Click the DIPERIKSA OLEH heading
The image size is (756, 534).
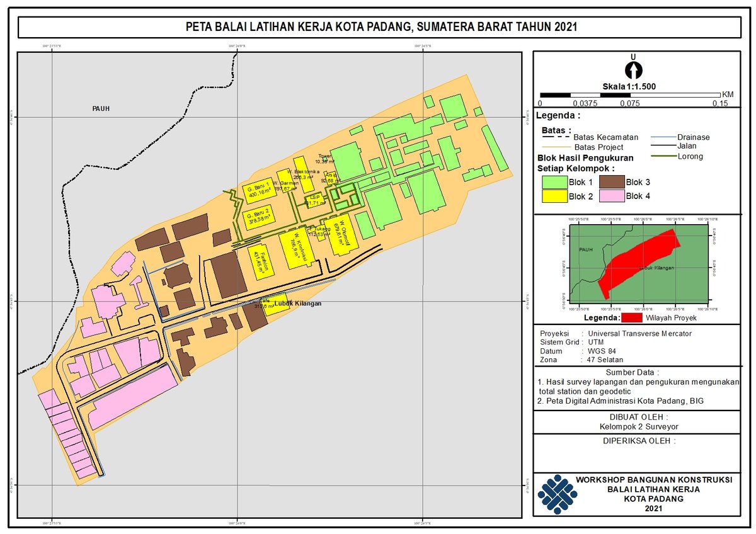639,441
